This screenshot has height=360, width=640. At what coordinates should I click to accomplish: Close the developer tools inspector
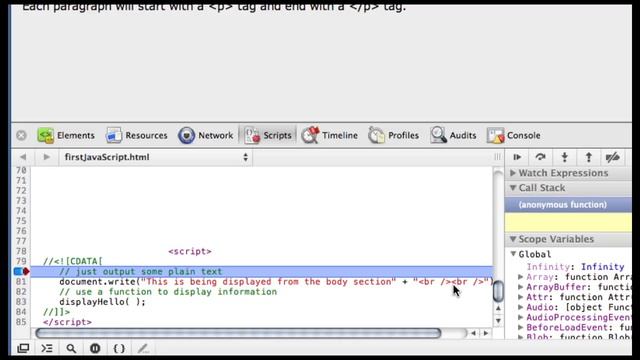pyautogui.click(x=21, y=135)
